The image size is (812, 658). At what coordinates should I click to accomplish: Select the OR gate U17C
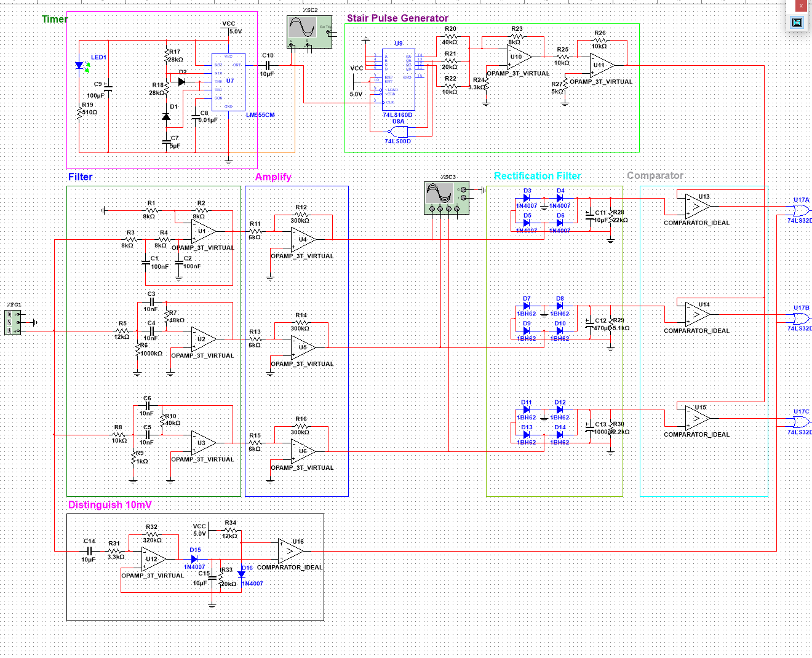click(802, 422)
